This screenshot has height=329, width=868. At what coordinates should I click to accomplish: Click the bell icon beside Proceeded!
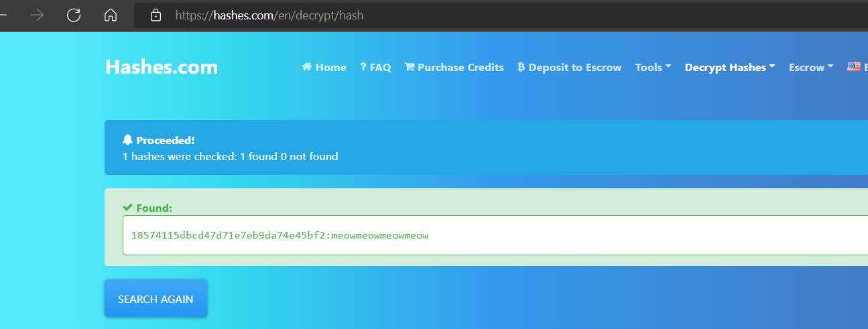coord(128,140)
